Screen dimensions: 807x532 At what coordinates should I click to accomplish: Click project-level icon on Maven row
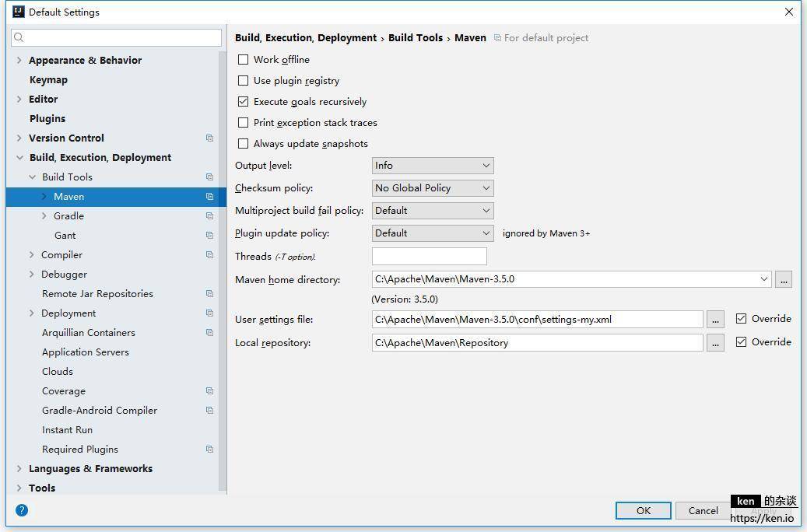coord(209,197)
